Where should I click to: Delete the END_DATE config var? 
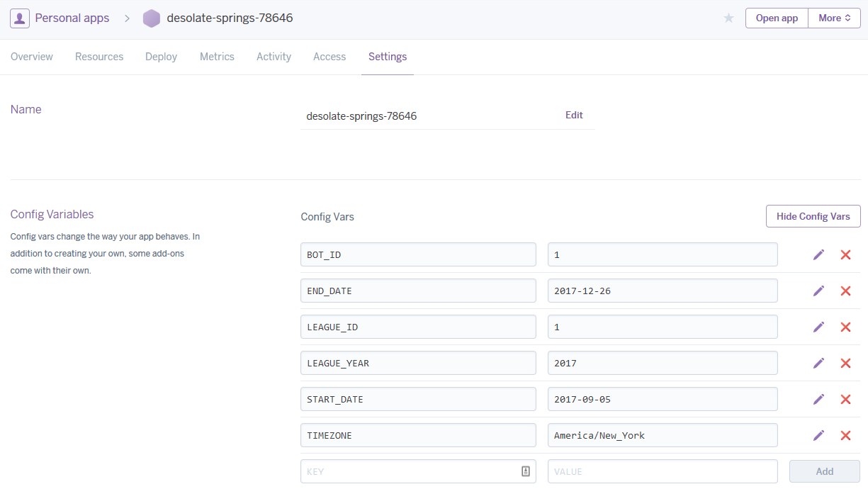tap(845, 291)
